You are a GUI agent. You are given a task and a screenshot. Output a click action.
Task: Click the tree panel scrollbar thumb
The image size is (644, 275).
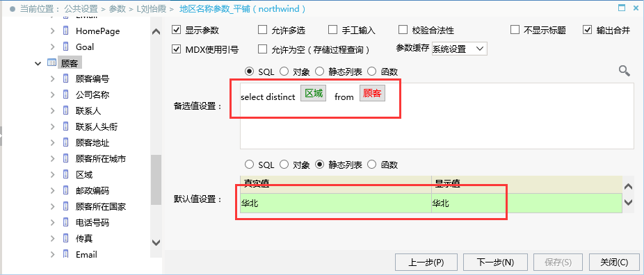[x=156, y=179]
